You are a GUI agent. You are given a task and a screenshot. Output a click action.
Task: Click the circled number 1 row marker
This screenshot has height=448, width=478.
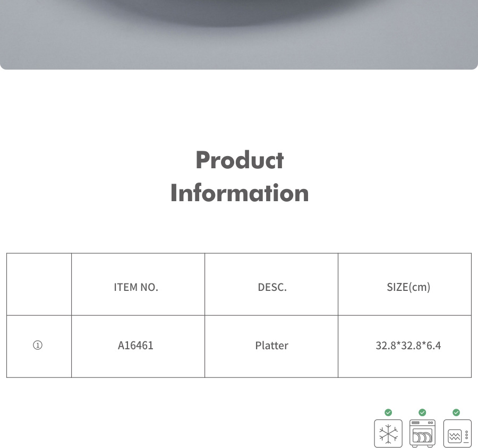[x=38, y=346]
